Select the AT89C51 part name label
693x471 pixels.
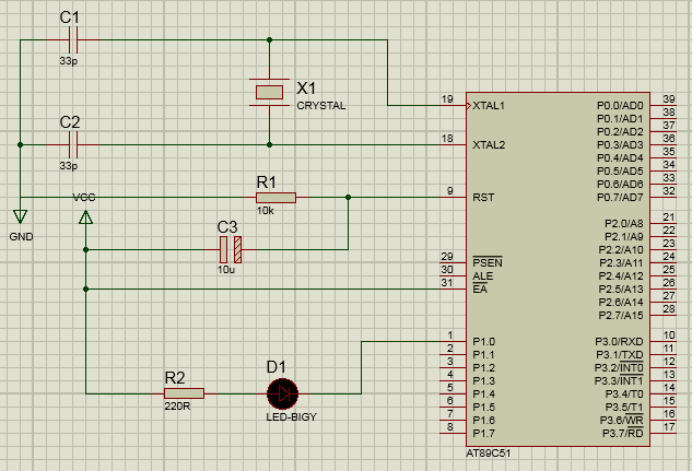point(487,452)
